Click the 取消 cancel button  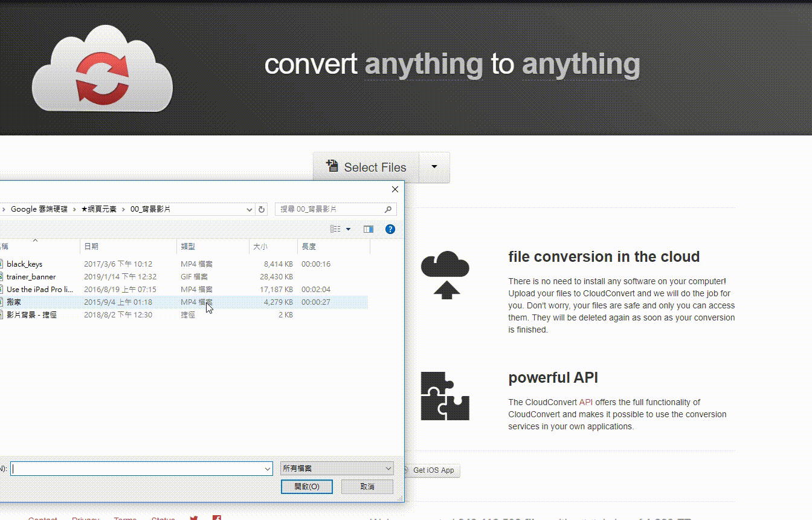tap(367, 487)
